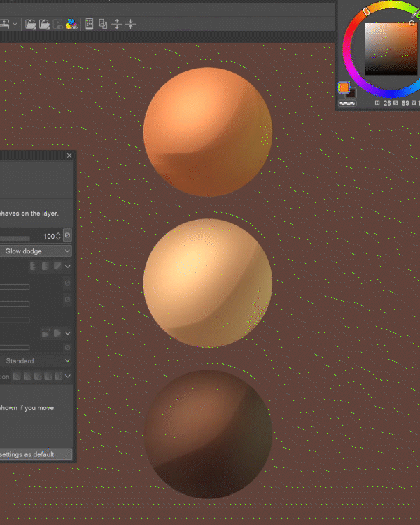Select the second jagged-edge icon below Glow dodge
The height and width of the screenshot is (525, 420).
click(x=45, y=267)
